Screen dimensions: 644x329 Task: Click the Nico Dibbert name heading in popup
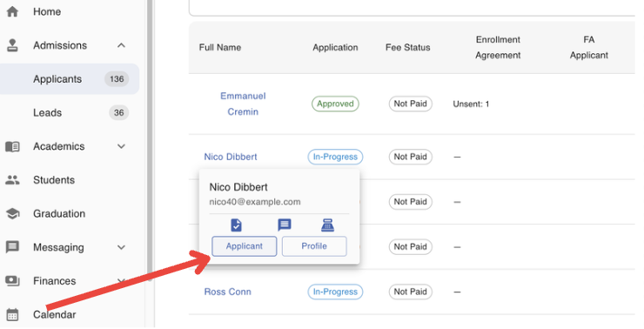[238, 187]
